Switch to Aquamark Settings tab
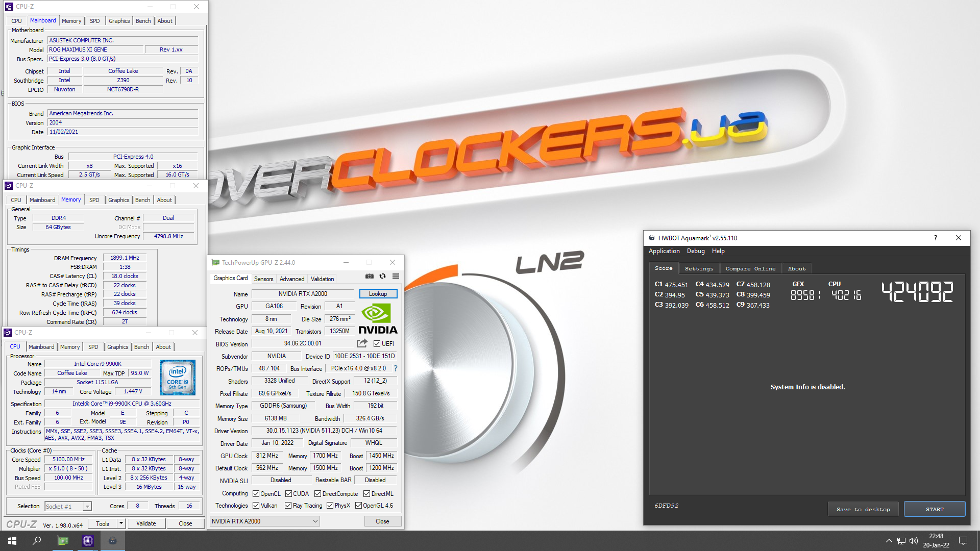The height and width of the screenshot is (551, 980). pos(699,269)
